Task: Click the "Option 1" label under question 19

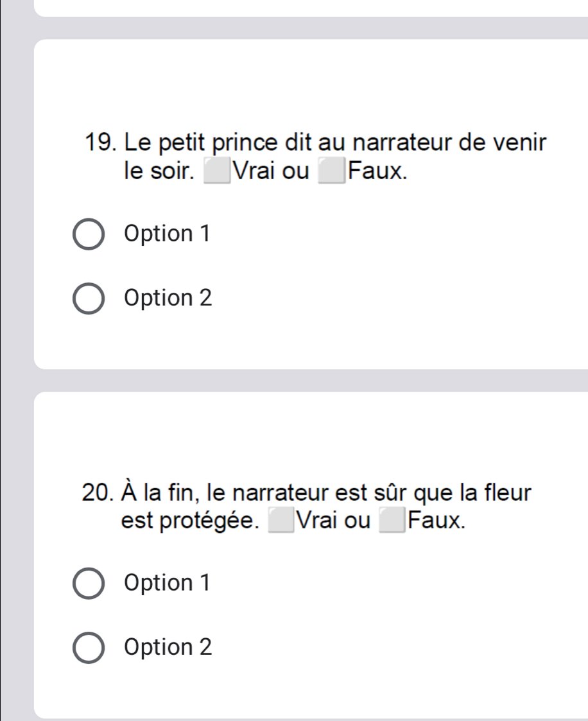Action: [168, 234]
